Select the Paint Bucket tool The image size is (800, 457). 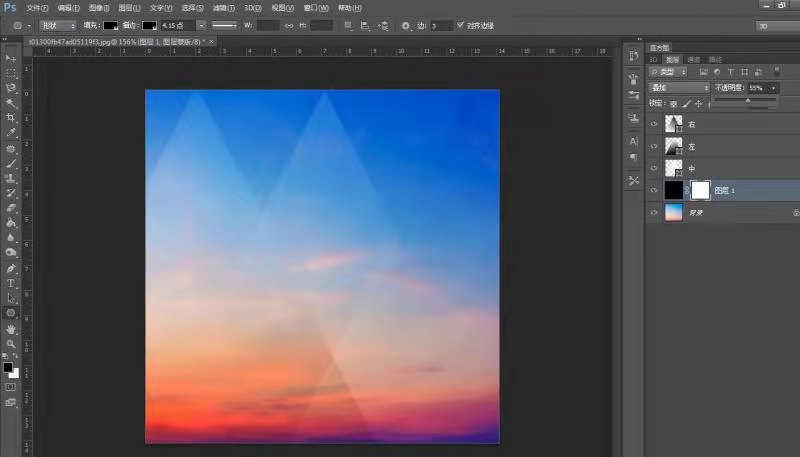click(x=11, y=223)
